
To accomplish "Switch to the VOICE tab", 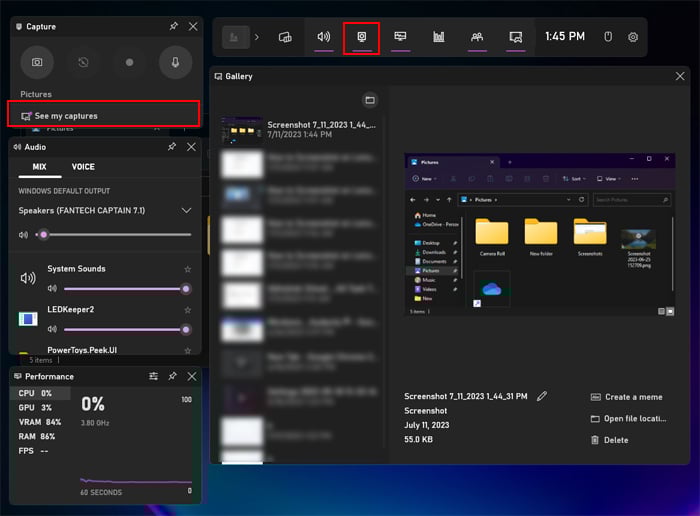I will click(83, 167).
